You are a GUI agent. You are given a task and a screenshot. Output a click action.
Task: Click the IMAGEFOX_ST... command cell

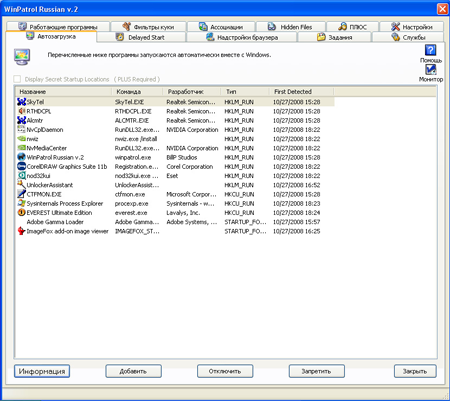(137, 231)
